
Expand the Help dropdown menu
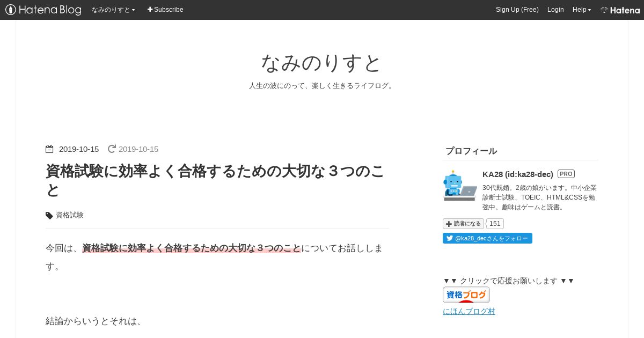[x=581, y=10]
